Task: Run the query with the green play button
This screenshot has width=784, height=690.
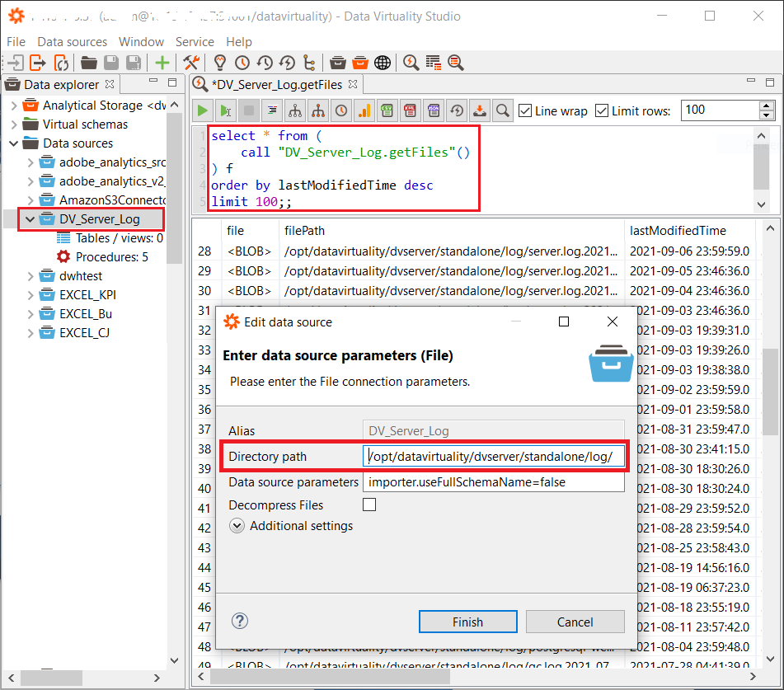Action: pos(203,110)
